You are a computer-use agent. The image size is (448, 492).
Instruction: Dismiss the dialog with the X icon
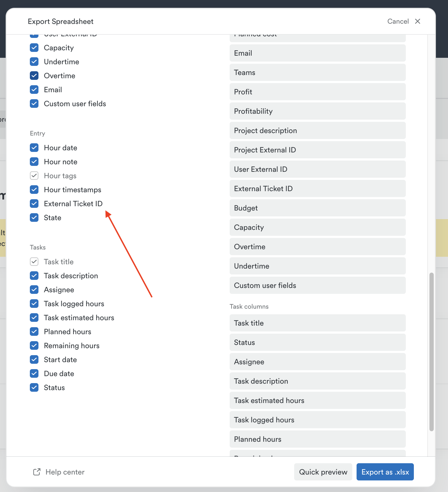[418, 21]
